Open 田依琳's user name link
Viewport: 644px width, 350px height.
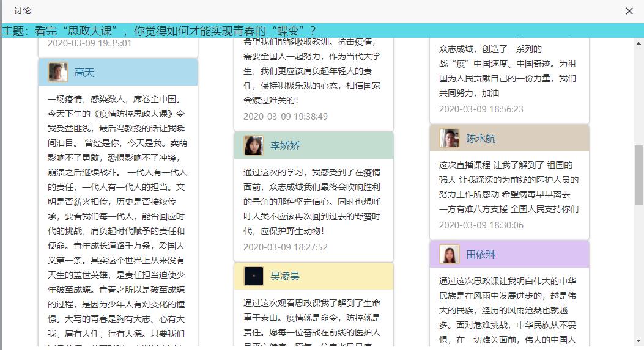click(x=481, y=254)
